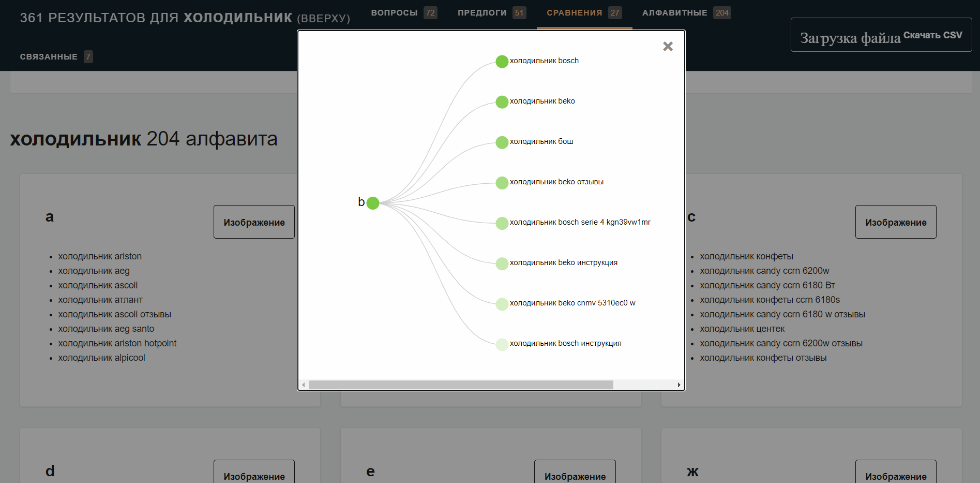This screenshot has height=483, width=980.
Task: Click the popup scrollbar right arrow
Action: pyautogui.click(x=679, y=385)
